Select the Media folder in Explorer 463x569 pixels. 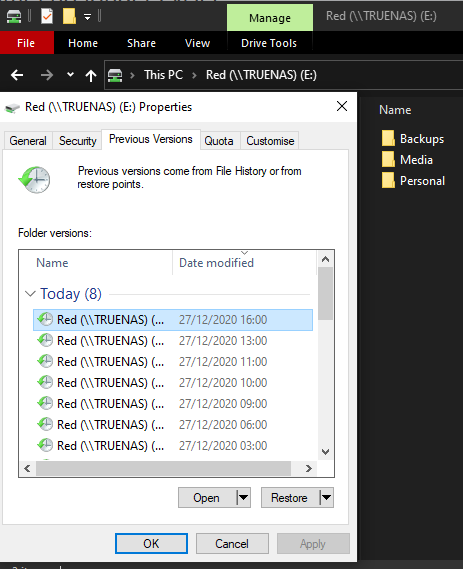[x=407, y=160]
